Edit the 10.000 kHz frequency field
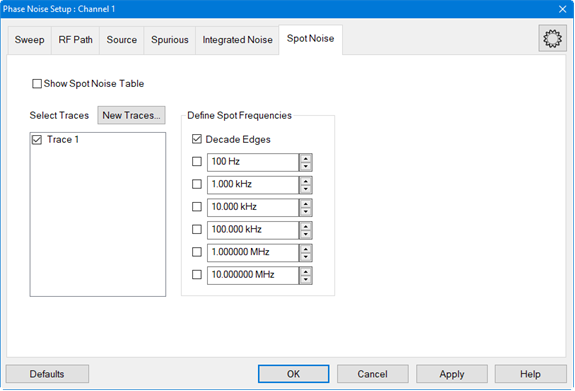Image resolution: width=575 pixels, height=391 pixels. (x=253, y=207)
